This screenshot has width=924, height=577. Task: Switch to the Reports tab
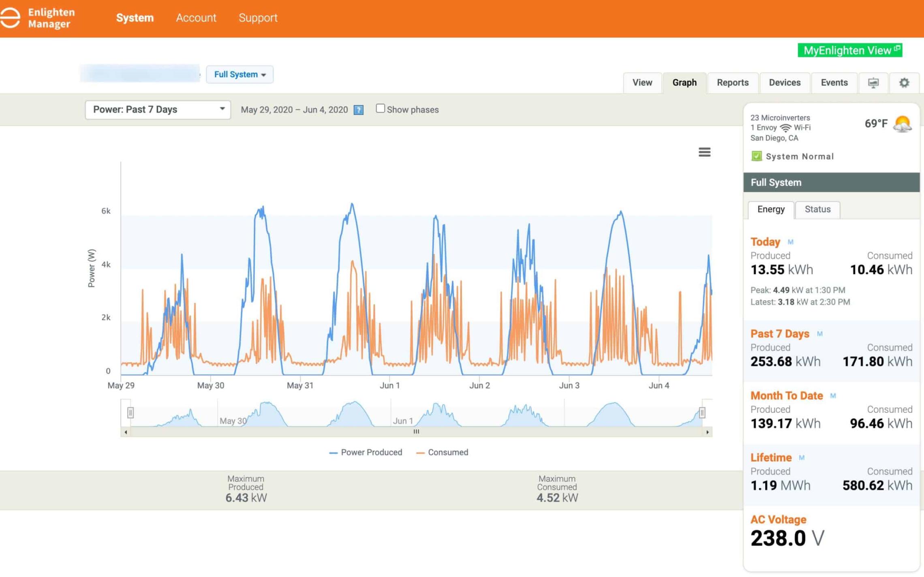click(x=732, y=83)
